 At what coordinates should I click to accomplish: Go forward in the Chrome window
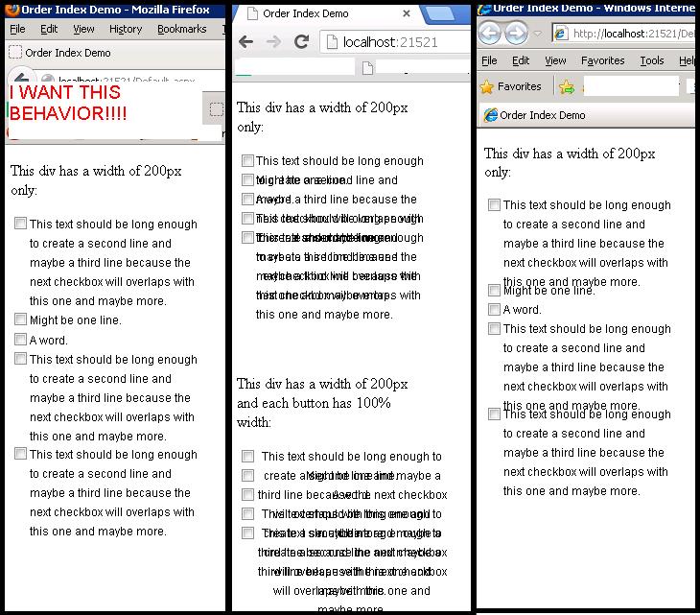[273, 42]
